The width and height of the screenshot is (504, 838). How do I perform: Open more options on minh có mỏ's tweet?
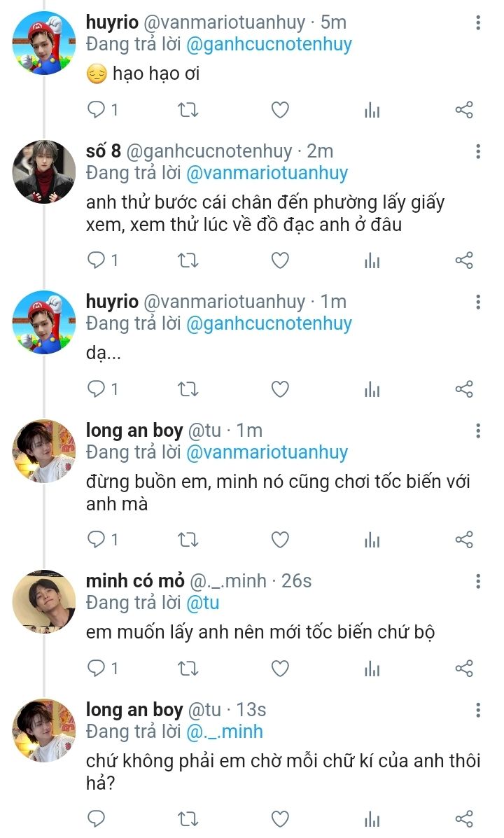[478, 581]
